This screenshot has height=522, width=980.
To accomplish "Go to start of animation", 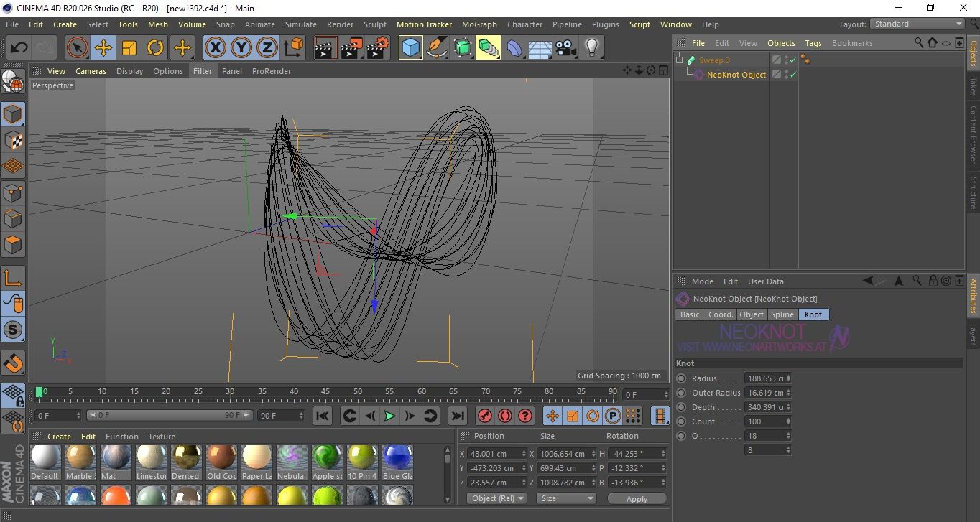I will coord(323,416).
